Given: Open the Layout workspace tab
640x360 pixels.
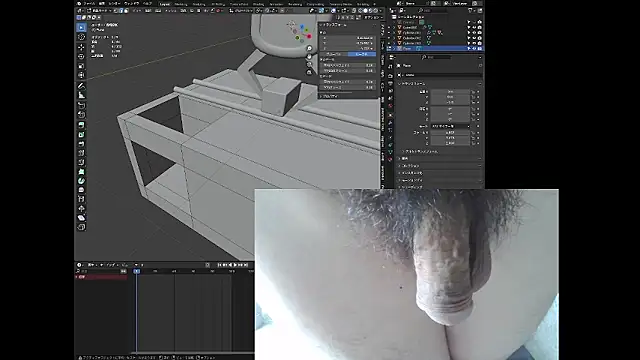Looking at the screenshot, I should [164, 4].
